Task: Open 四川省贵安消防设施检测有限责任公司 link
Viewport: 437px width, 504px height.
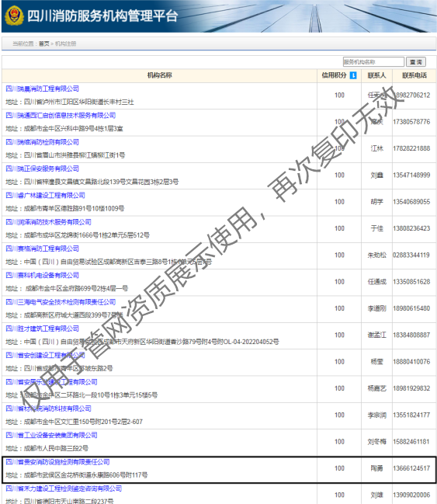Action: tap(57, 462)
